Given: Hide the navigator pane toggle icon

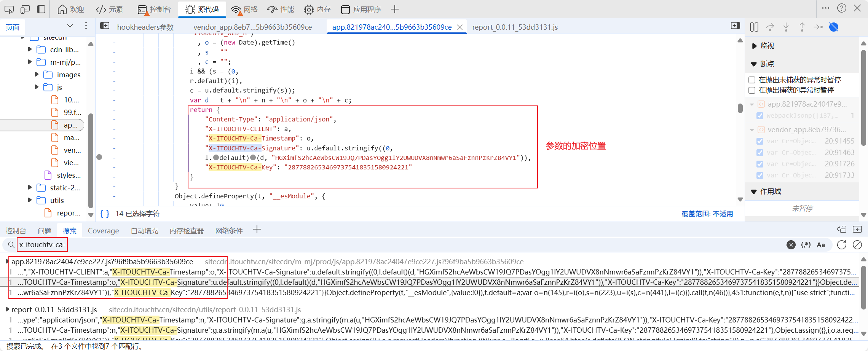Looking at the screenshot, I should pos(105,26).
